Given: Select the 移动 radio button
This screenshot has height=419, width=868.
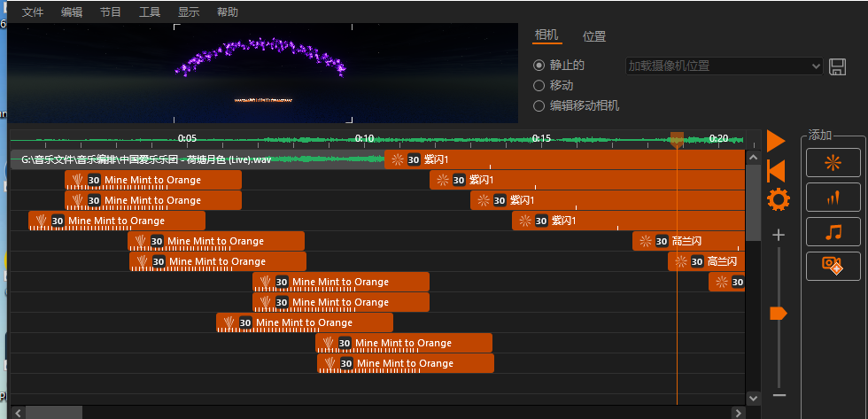Looking at the screenshot, I should pos(539,86).
